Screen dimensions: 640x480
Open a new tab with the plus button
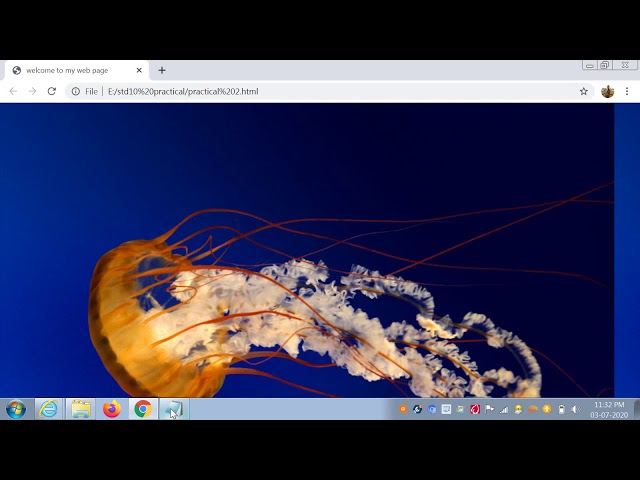pos(162,70)
